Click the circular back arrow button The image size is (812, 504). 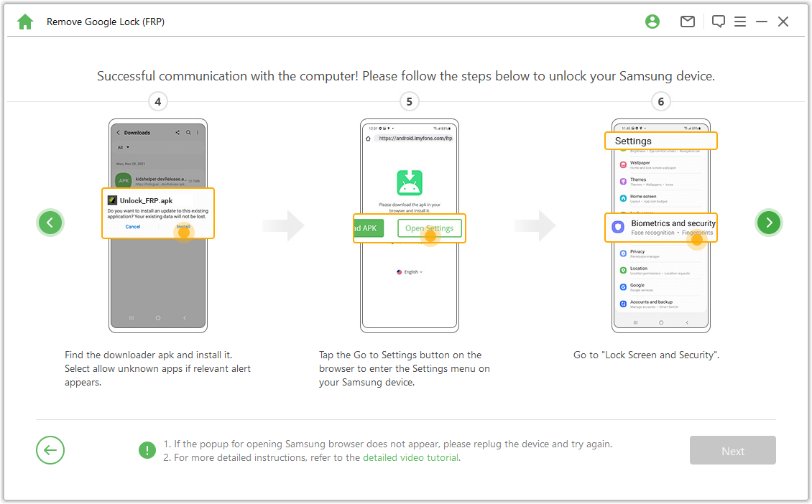point(50,450)
